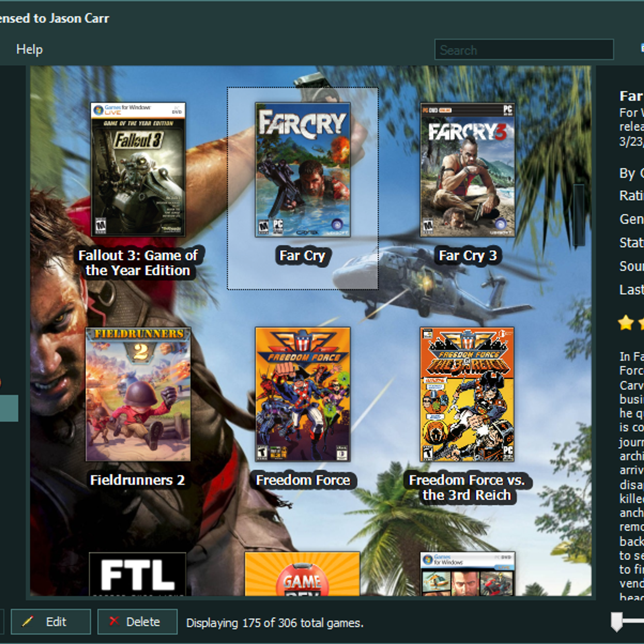Select the FTL game cover
The image size is (644, 644).
tap(138, 574)
